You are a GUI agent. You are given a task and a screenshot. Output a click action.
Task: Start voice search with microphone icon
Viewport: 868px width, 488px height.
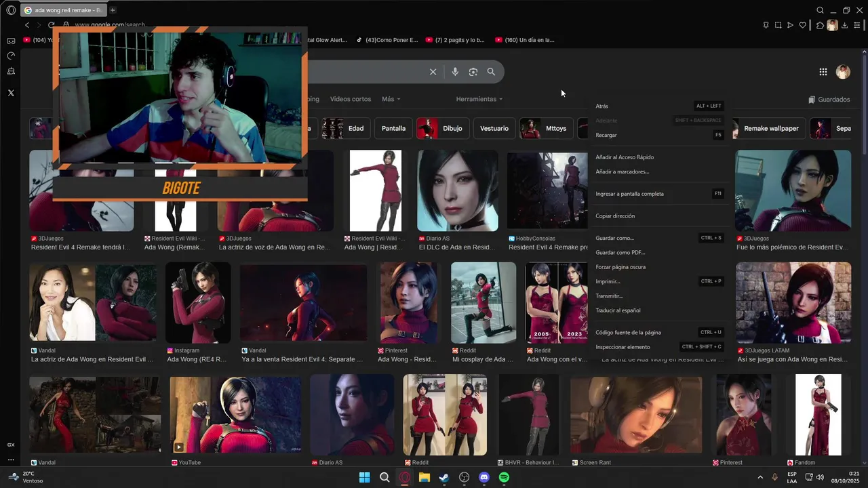[455, 72]
